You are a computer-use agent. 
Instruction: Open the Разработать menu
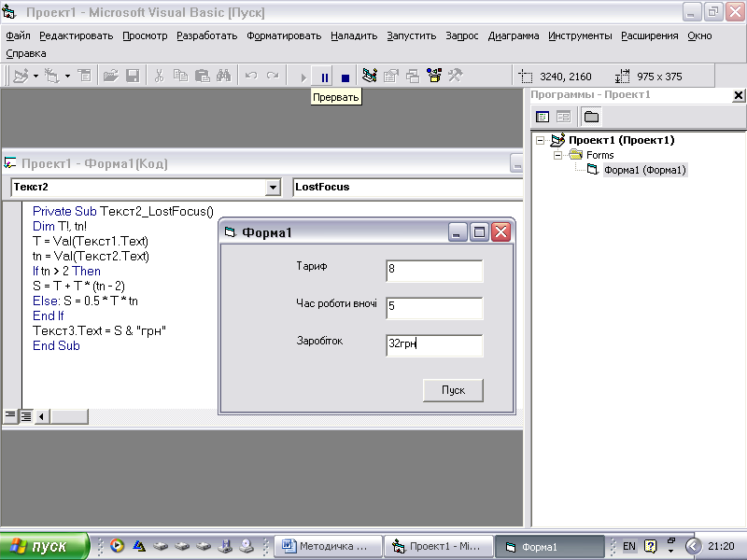pos(206,35)
